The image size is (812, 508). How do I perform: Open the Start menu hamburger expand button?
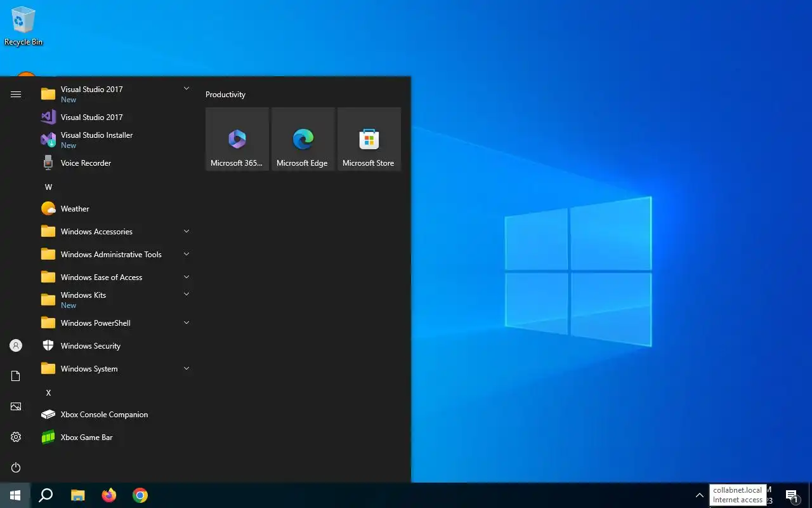coord(16,94)
